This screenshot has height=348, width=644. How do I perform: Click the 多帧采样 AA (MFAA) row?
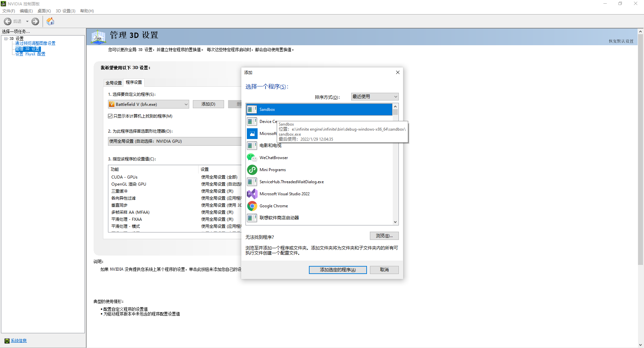[x=175, y=212]
